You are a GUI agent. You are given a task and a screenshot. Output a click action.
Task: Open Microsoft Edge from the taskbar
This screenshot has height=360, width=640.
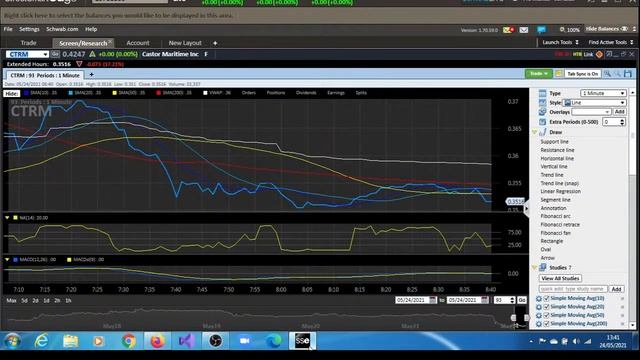tap(273, 341)
